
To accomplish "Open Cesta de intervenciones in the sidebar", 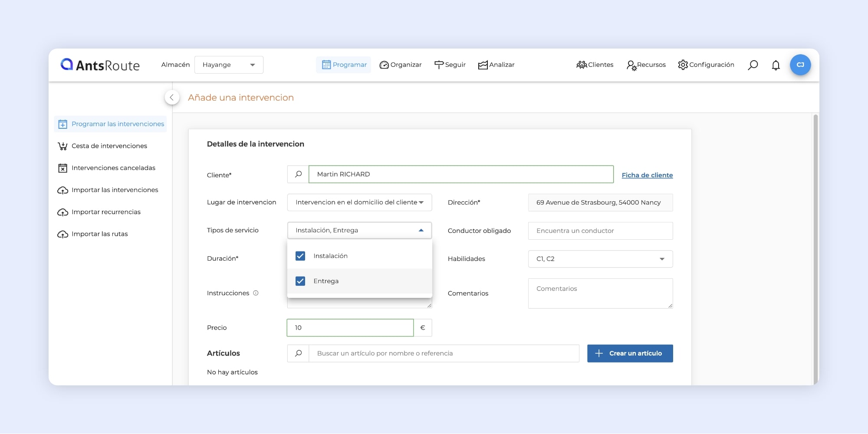I will [109, 146].
